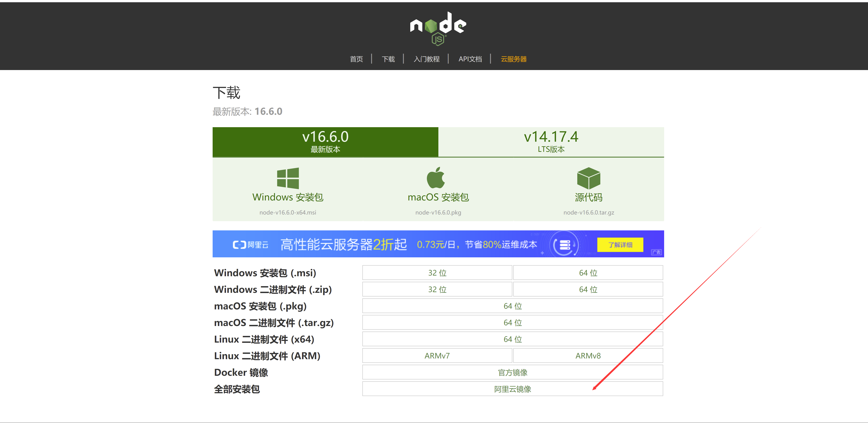Open the 入门教程 navigation item
This screenshot has width=868, height=423.
tap(426, 59)
